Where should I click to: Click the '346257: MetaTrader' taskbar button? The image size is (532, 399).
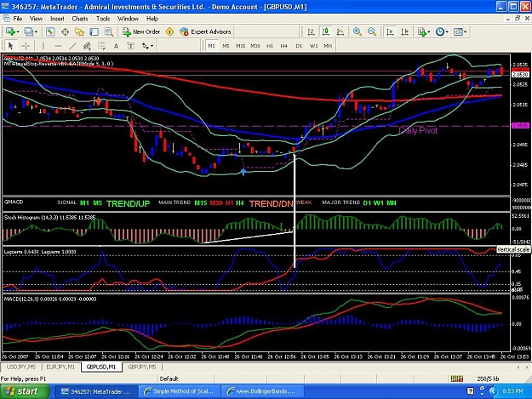(x=96, y=391)
